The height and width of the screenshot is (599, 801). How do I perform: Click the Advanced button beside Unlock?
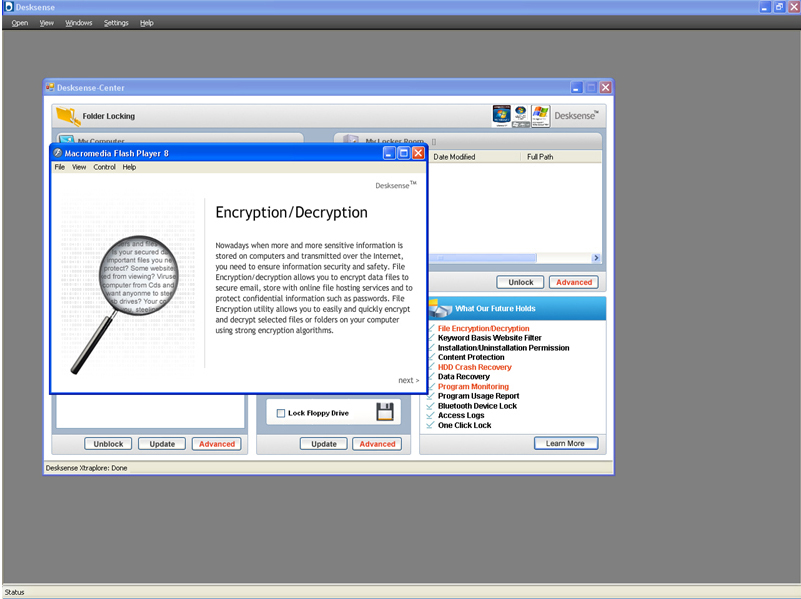click(574, 282)
